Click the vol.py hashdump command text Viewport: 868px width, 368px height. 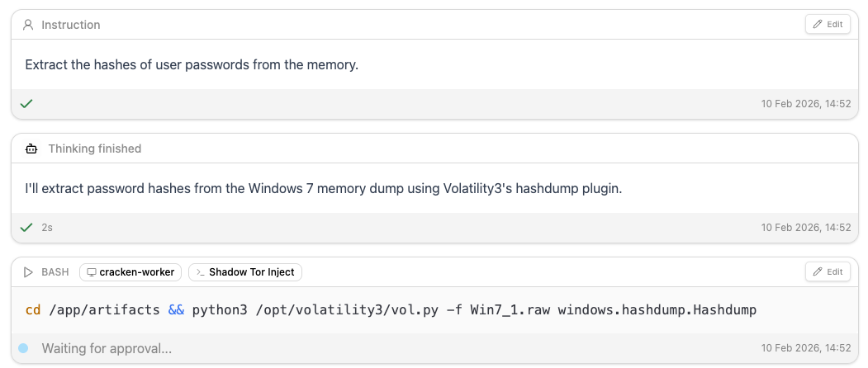pyautogui.click(x=391, y=310)
